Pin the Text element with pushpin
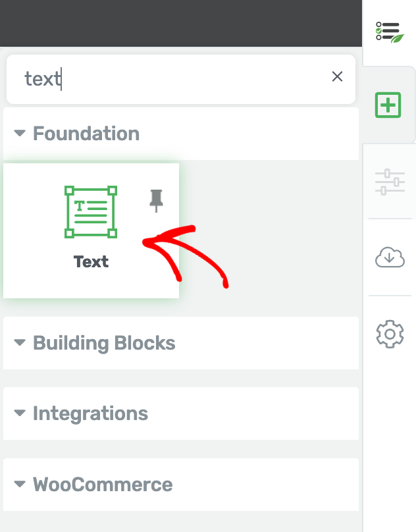Screen dimensions: 416x532 point(156,200)
